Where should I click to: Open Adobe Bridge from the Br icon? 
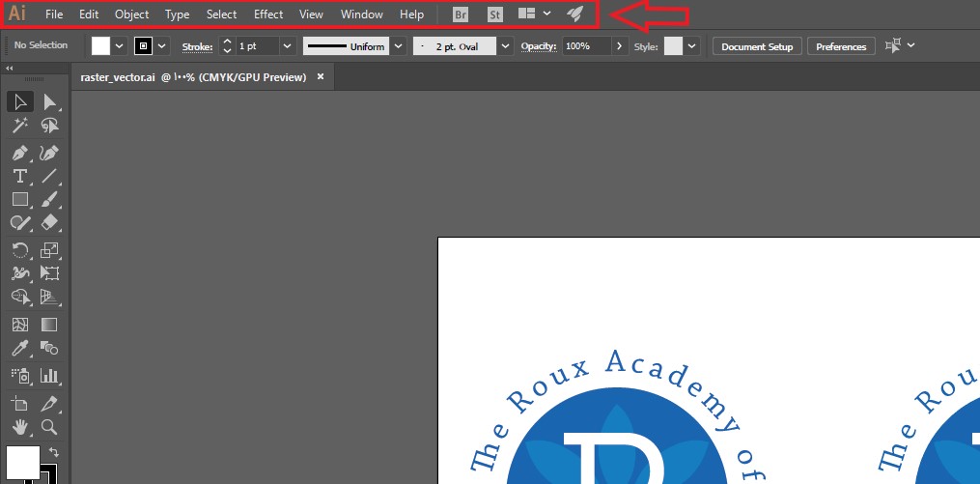pos(461,15)
